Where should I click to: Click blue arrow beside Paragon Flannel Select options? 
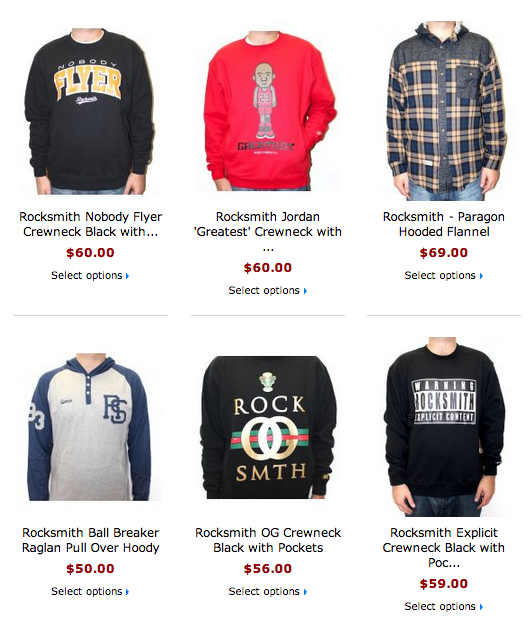tap(481, 276)
